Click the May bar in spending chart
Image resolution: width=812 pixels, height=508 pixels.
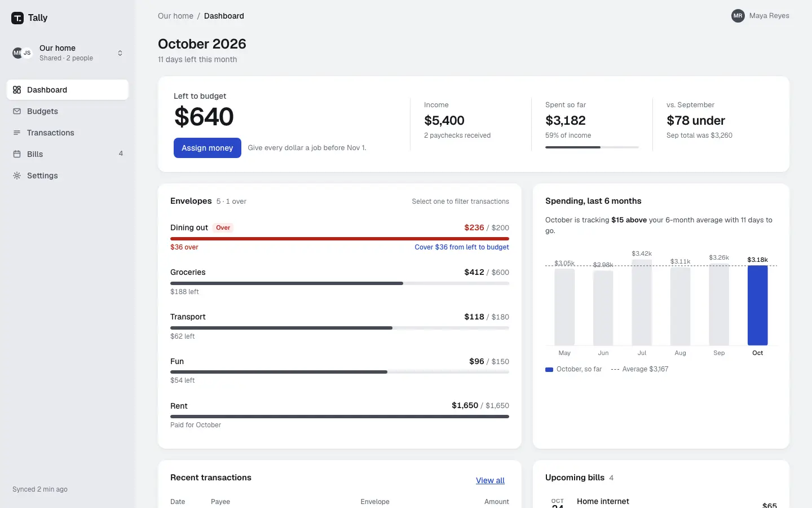(564, 307)
